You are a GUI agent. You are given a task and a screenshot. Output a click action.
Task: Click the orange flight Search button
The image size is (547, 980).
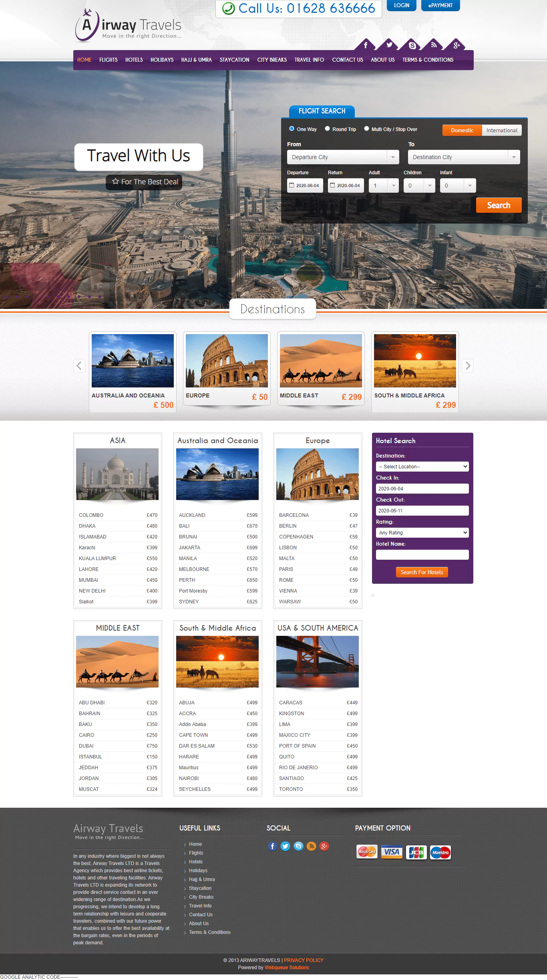pos(499,205)
